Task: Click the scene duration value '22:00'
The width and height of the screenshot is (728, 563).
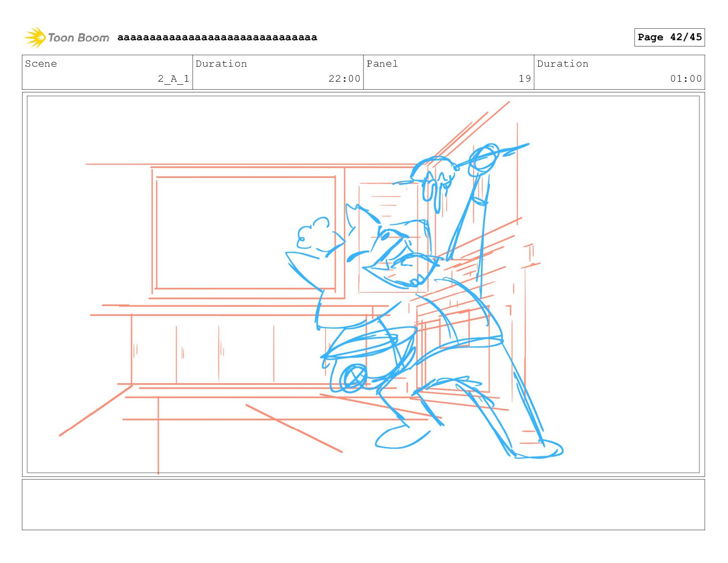Action: (x=344, y=79)
